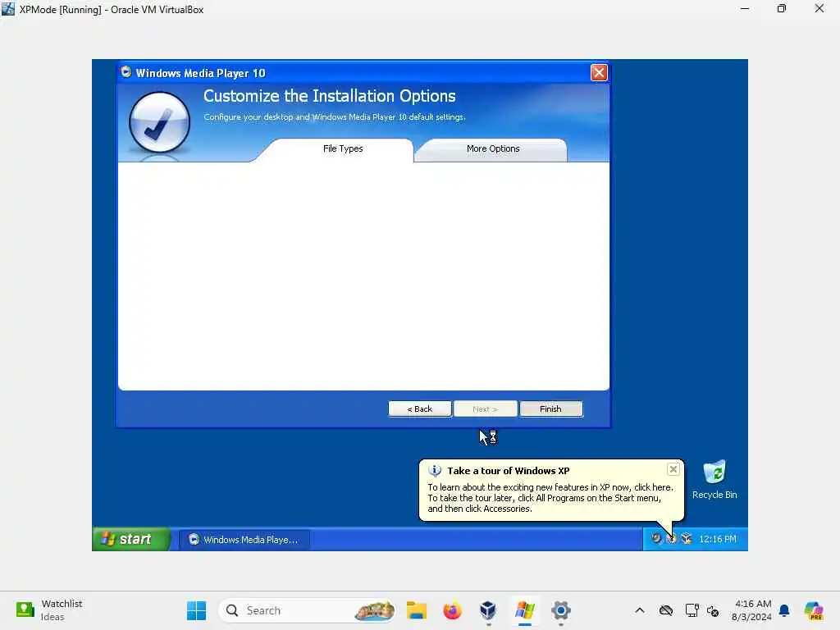The height and width of the screenshot is (630, 840).
Task: Open the Recycle Bin desktop icon
Action: tap(714, 480)
